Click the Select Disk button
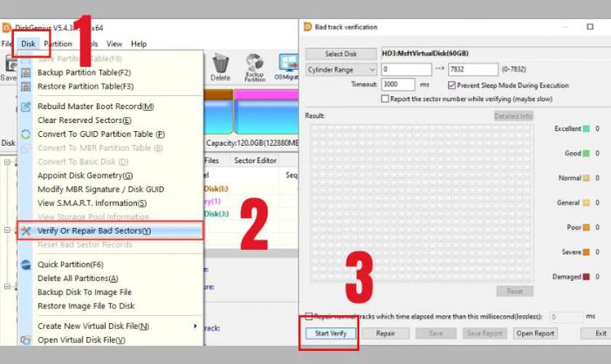 point(341,54)
